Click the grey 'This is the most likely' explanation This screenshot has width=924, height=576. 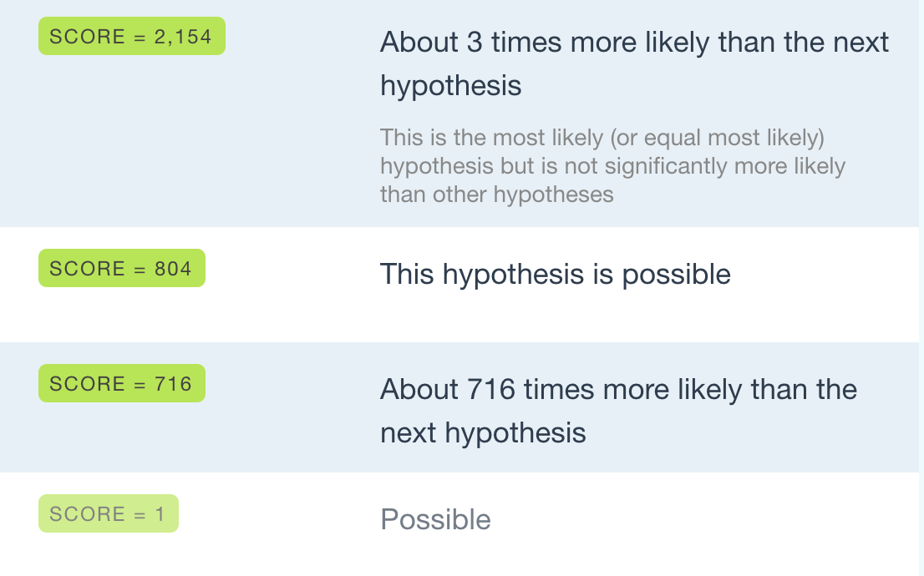point(613,166)
